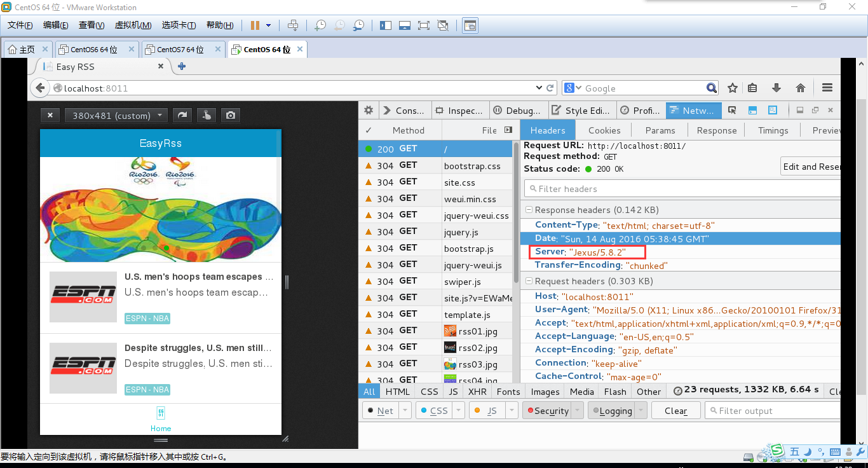Show Firefox bookmarks list icon

(752, 88)
